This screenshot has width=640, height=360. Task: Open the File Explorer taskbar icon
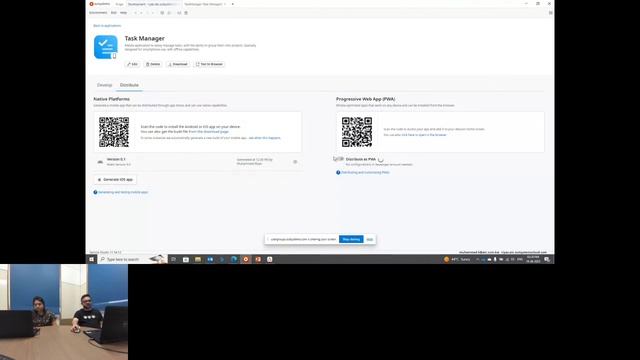click(x=198, y=259)
